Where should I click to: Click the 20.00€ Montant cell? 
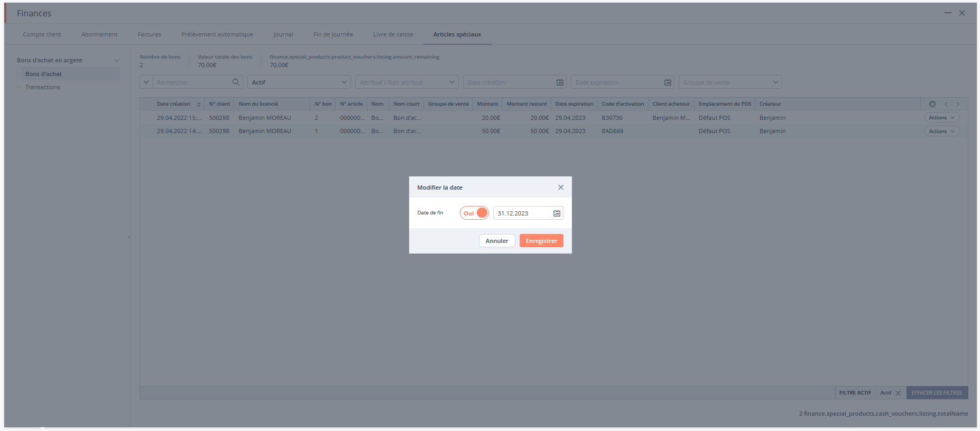coord(491,118)
